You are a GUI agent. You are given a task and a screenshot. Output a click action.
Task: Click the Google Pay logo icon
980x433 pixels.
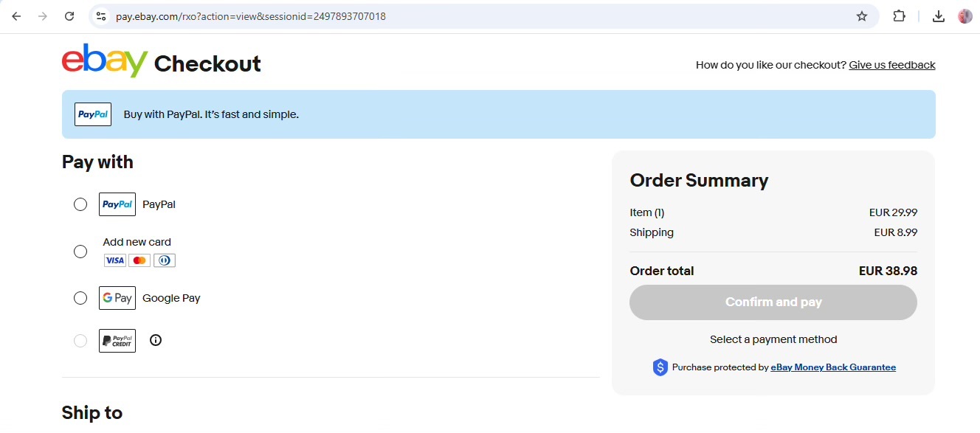(117, 298)
